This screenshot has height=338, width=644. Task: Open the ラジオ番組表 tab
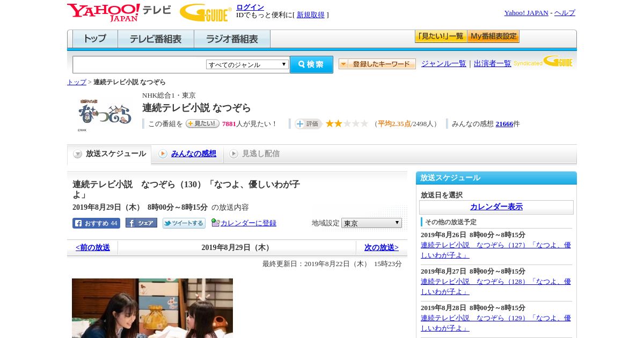point(232,39)
